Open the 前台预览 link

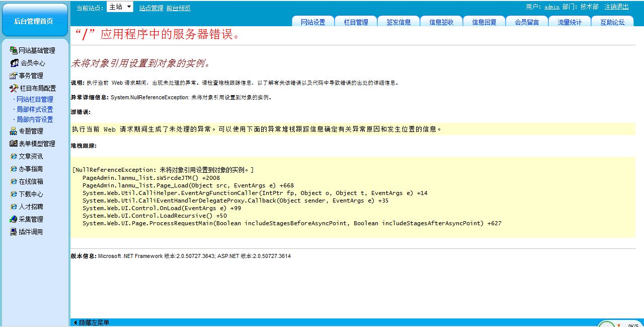point(178,8)
